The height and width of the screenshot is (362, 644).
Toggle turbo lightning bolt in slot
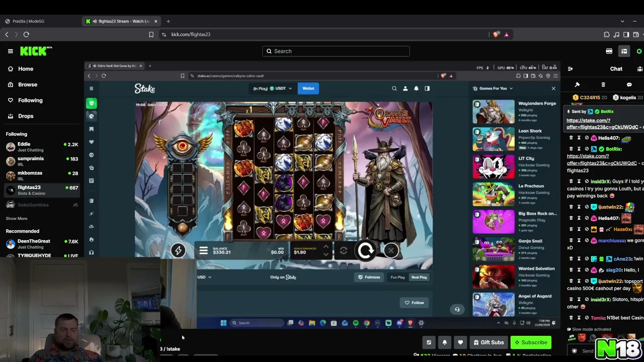pyautogui.click(x=178, y=250)
